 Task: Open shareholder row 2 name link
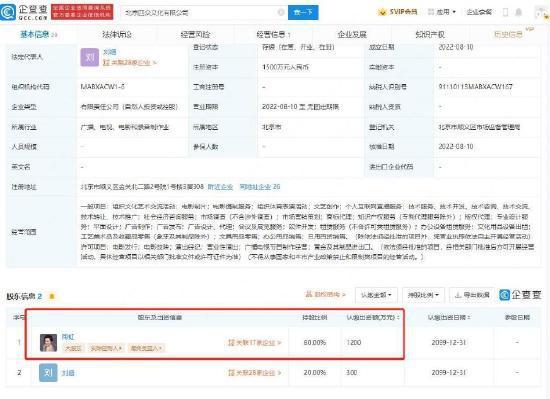tap(68, 373)
